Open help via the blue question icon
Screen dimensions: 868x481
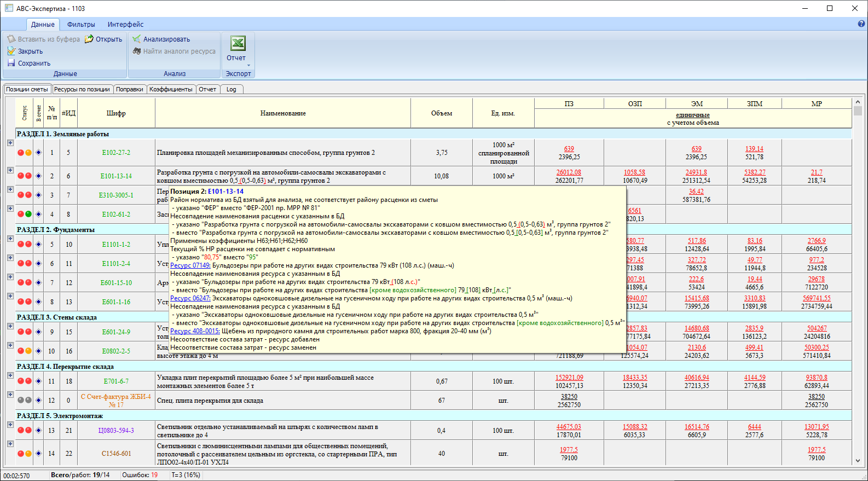tap(861, 24)
